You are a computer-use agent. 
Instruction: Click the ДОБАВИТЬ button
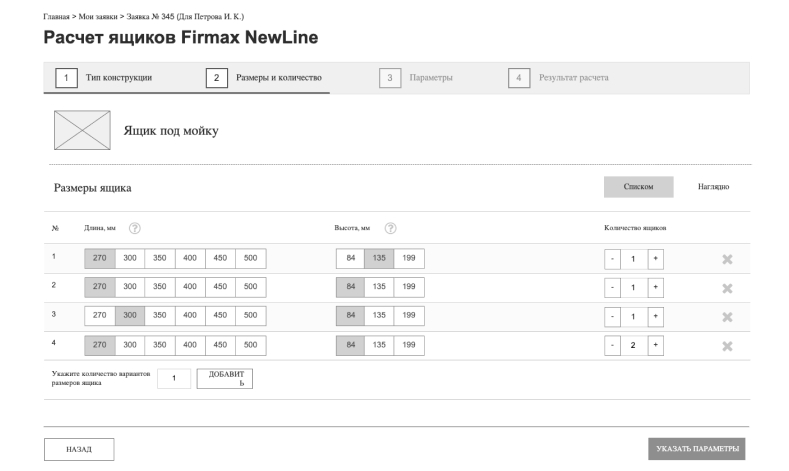pos(224,378)
